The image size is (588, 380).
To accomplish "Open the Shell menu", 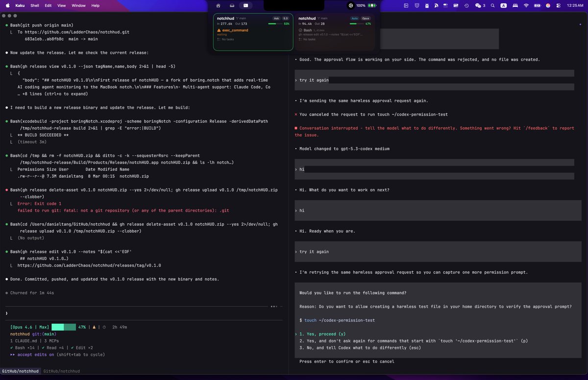I will [x=35, y=5].
